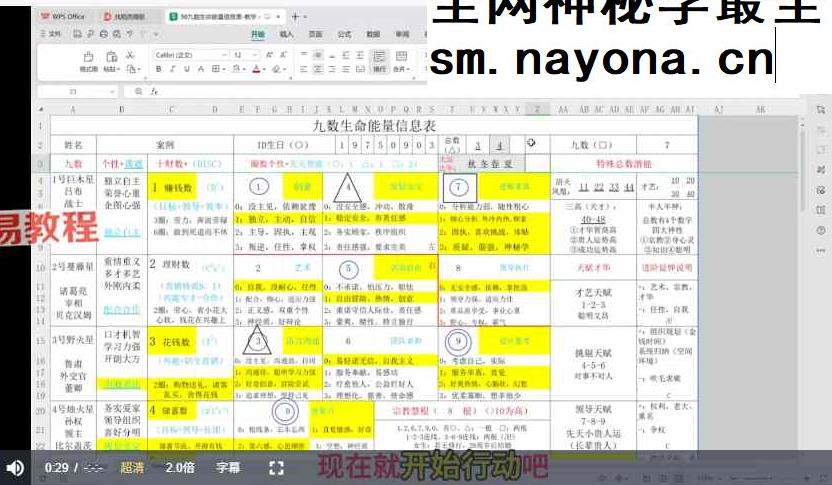Screen dimensions: 832x485
Task: Open the right sidebar more options (…)
Action: click(x=821, y=250)
